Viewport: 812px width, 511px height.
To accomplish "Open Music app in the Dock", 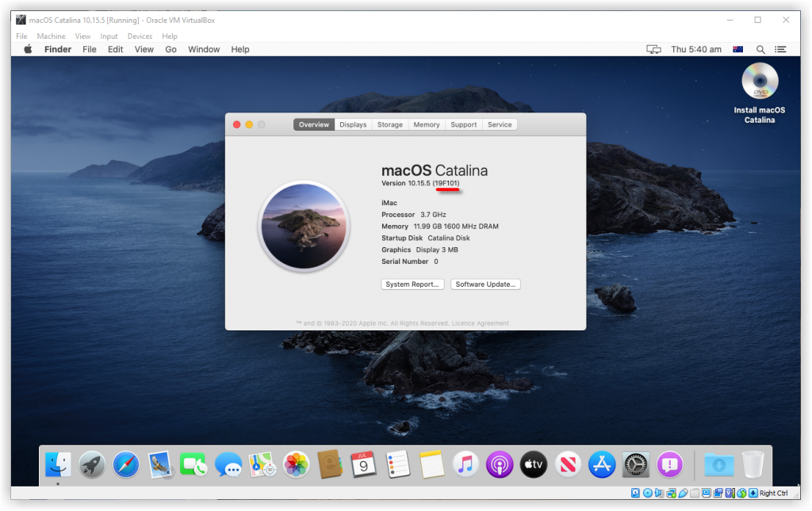I will (x=465, y=464).
